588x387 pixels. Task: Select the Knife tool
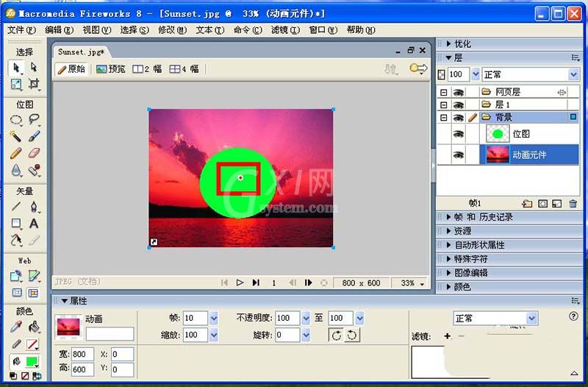[34, 241]
